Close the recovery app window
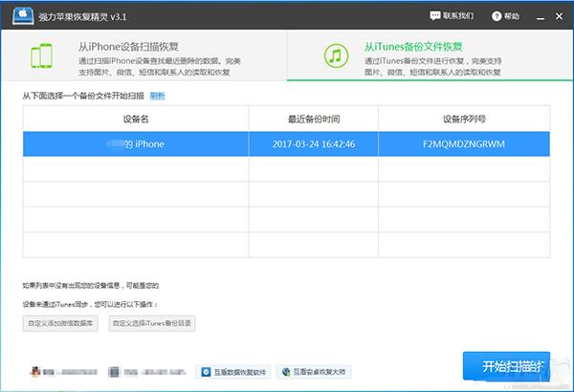 tap(559, 16)
